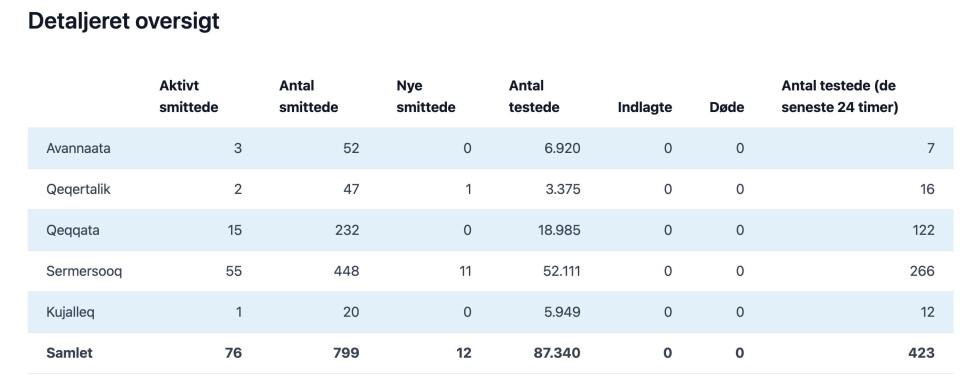Select the Samlet totals row label
Image resolution: width=960 pixels, height=384 pixels.
click(x=69, y=353)
